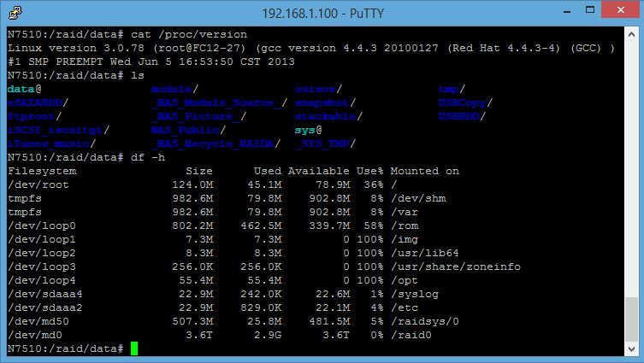Click the '/raidsys/0' mount point

(425, 321)
